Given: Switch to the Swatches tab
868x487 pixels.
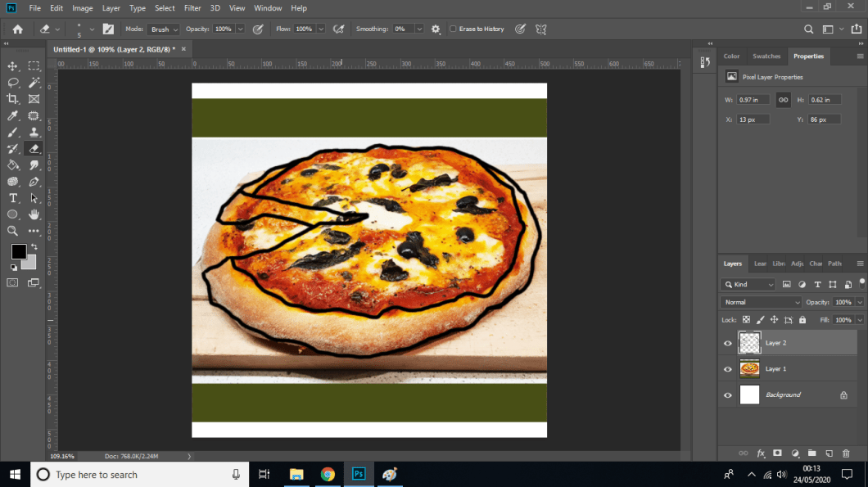Looking at the screenshot, I should (766, 56).
